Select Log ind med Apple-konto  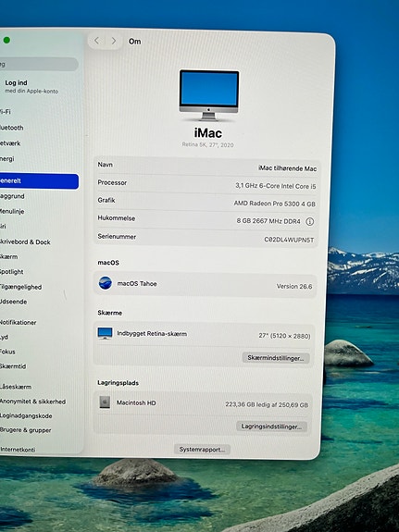coord(31,87)
